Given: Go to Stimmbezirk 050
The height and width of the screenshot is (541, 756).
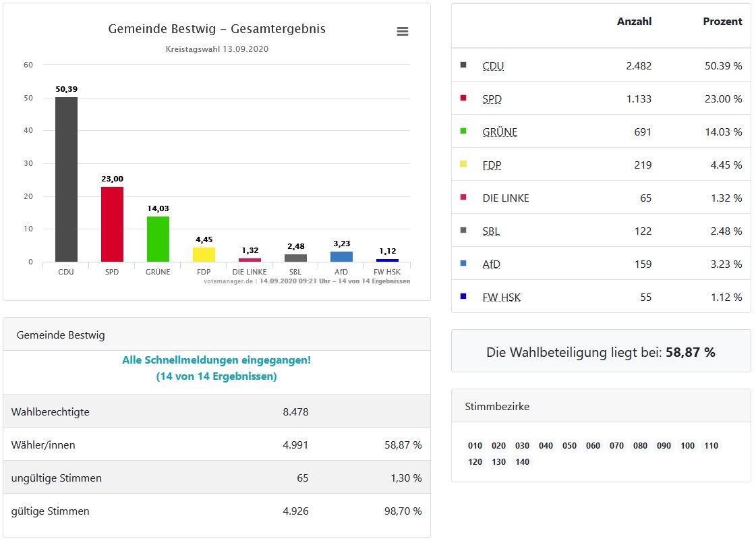Looking at the screenshot, I should tap(569, 446).
